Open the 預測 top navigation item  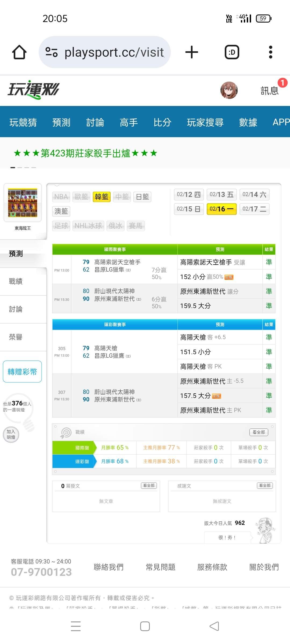coord(61,122)
